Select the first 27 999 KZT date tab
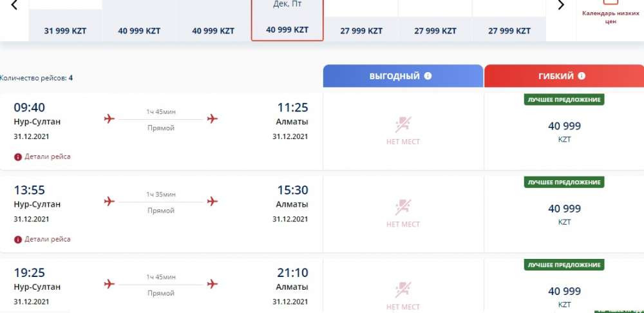Image resolution: width=644 pixels, height=313 pixels. click(361, 30)
